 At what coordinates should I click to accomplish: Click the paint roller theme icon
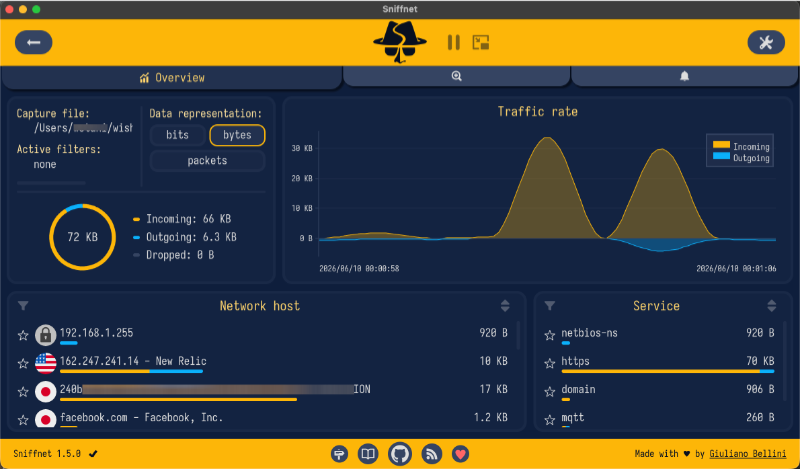(339, 454)
